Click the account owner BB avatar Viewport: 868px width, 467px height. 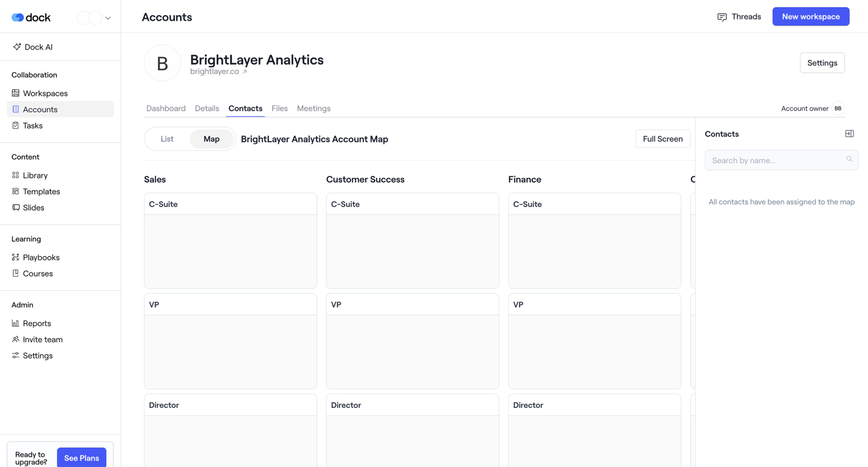[x=838, y=108]
